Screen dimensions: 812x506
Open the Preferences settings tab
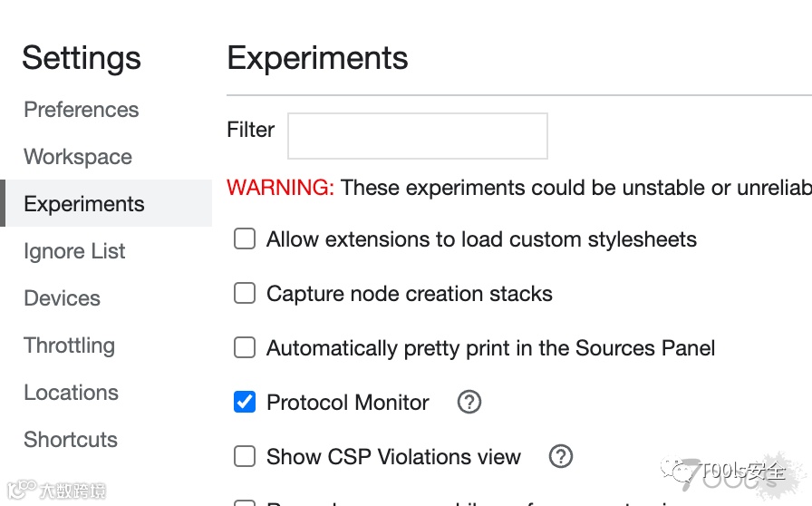coord(82,110)
